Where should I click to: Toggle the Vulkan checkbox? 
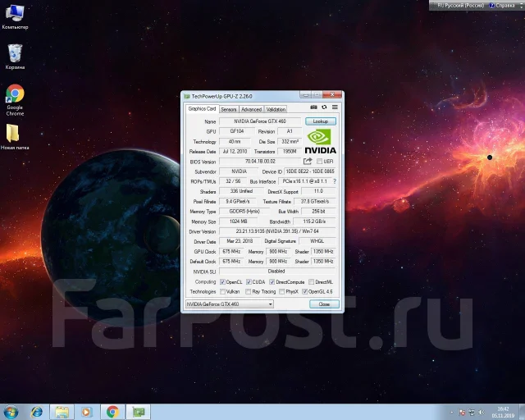tap(222, 292)
